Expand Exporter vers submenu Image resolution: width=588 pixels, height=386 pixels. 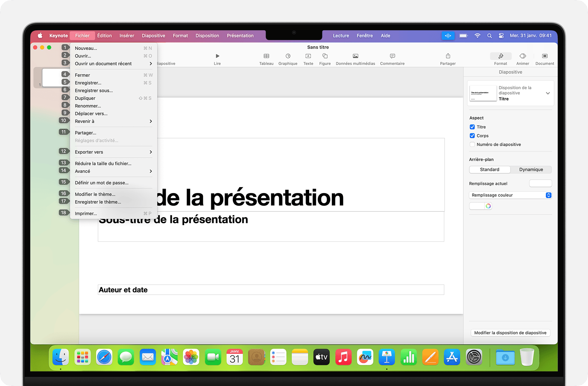pyautogui.click(x=113, y=152)
